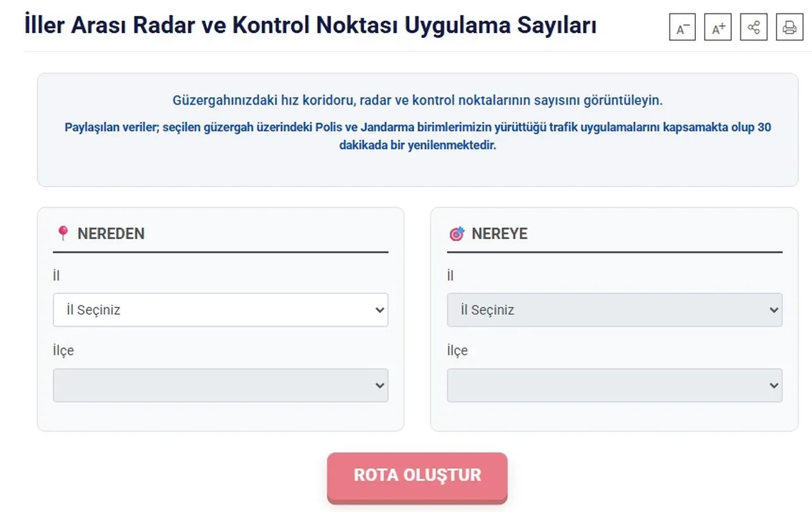Click the chevron on NEREYE ilçe selector

(773, 385)
